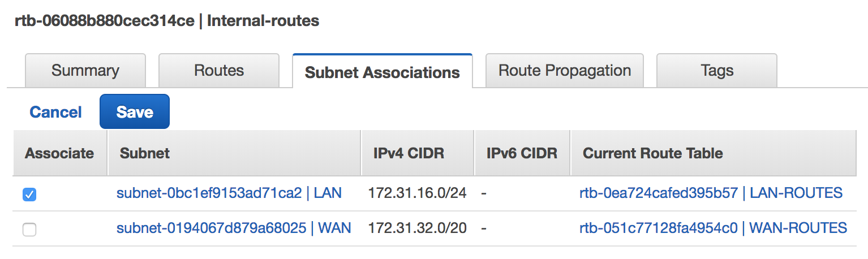
Task: Open the LAN-ROUTES route table link
Action: 711,193
